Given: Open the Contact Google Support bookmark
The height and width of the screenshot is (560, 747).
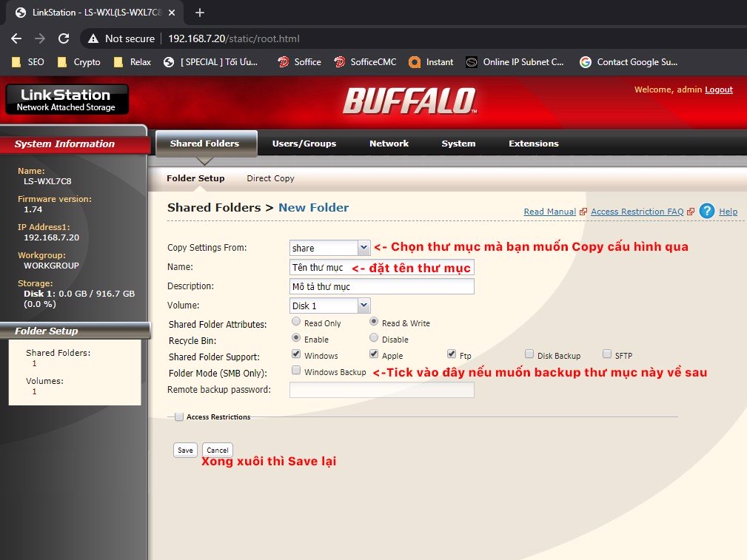Looking at the screenshot, I should pos(629,62).
